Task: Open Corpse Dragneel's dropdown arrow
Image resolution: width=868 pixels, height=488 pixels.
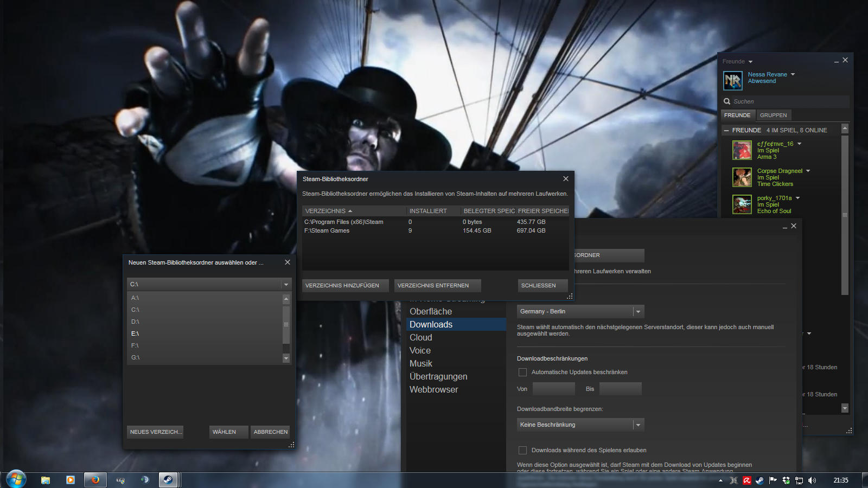Action: (x=808, y=171)
